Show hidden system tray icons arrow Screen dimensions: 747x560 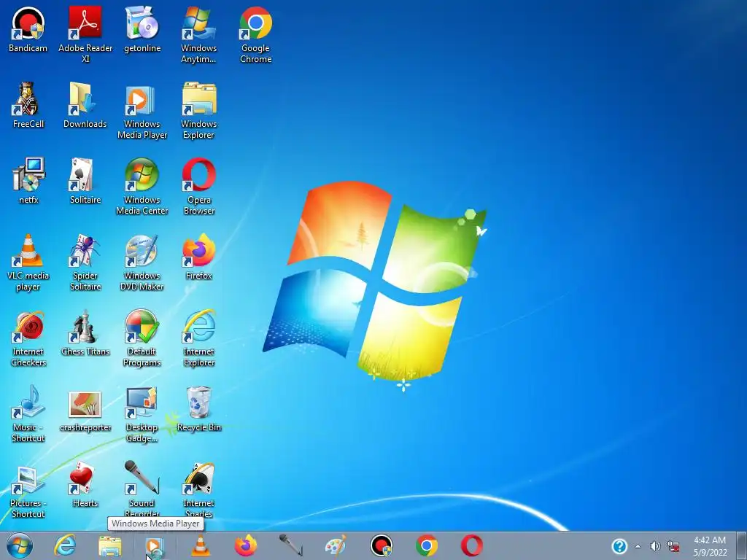[x=638, y=547]
